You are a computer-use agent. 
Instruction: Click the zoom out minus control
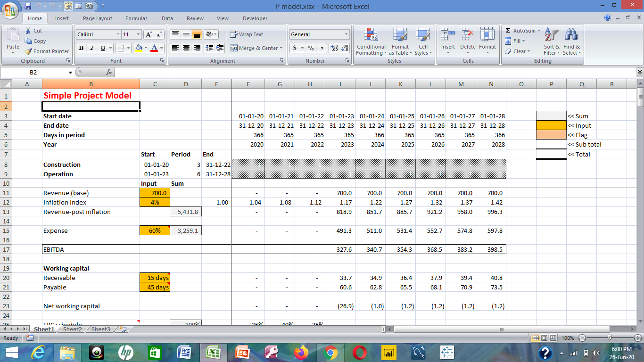pos(582,338)
